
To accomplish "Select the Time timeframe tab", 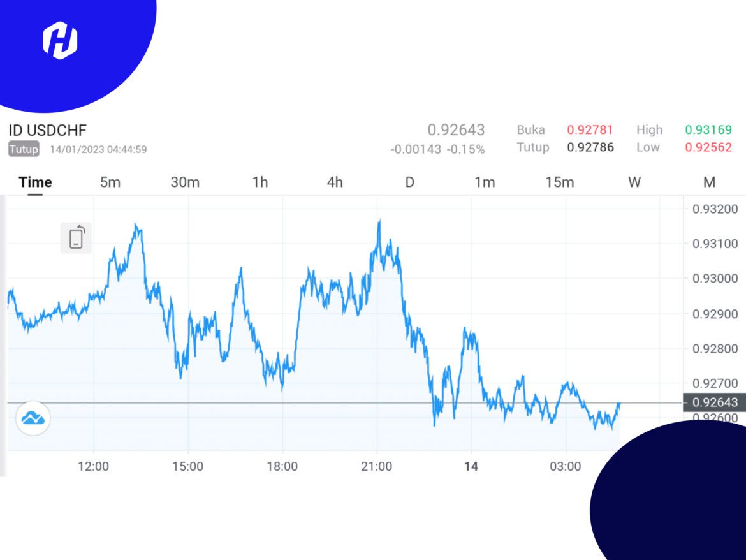I will pyautogui.click(x=36, y=182).
